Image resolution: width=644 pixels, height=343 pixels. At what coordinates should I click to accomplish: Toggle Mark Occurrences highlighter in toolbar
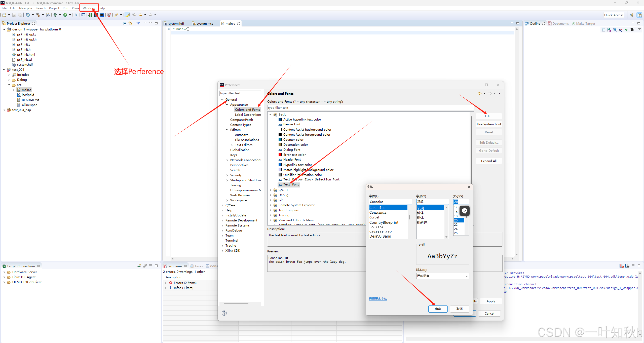click(x=128, y=15)
